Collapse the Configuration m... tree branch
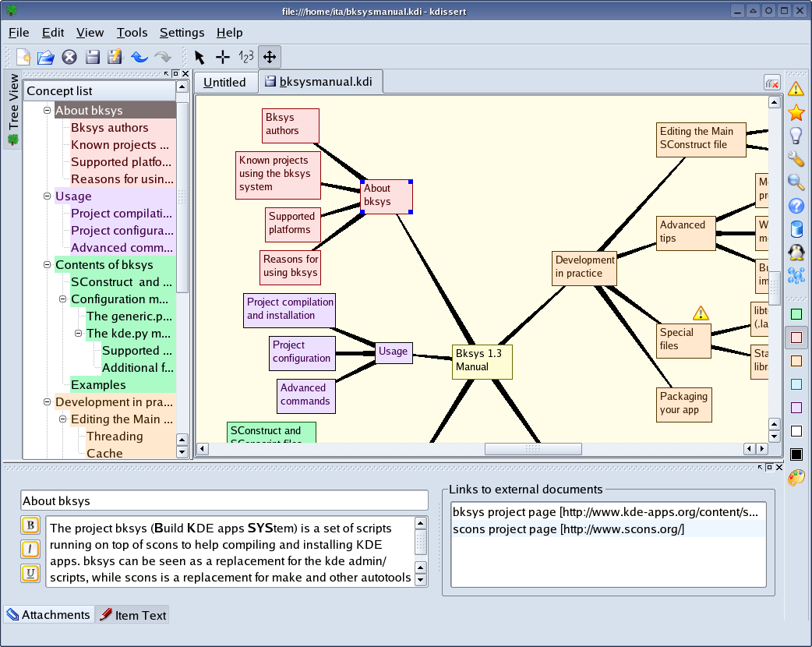This screenshot has width=812, height=647. pyautogui.click(x=62, y=299)
